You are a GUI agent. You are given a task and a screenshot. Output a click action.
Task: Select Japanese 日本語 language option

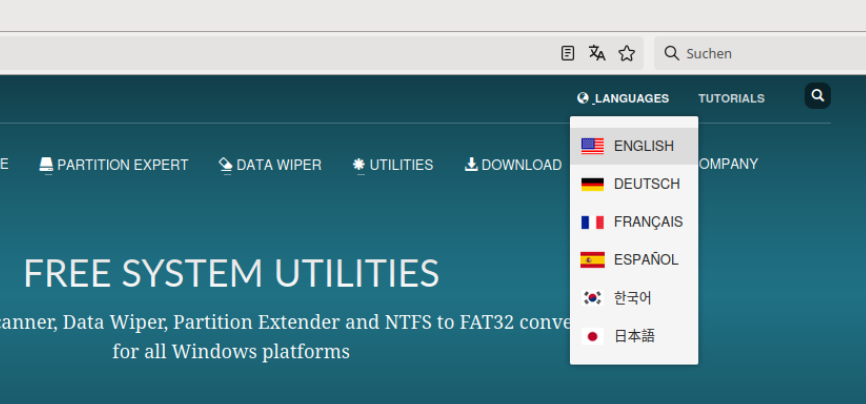pos(634,336)
